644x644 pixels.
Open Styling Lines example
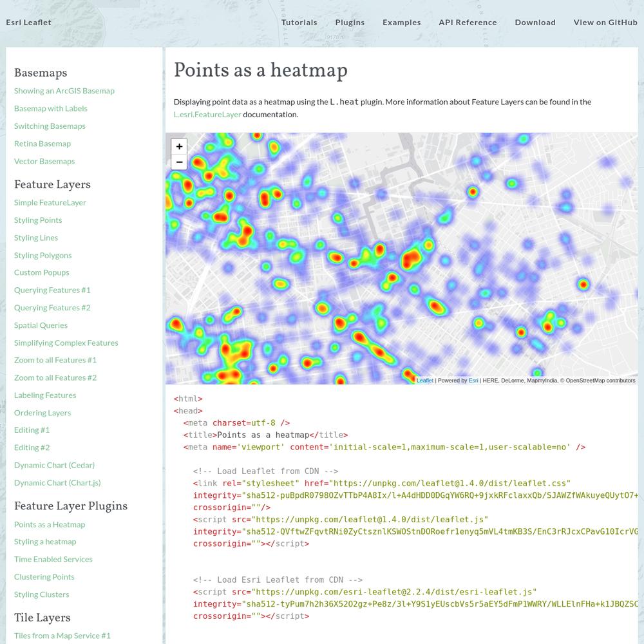tap(35, 238)
